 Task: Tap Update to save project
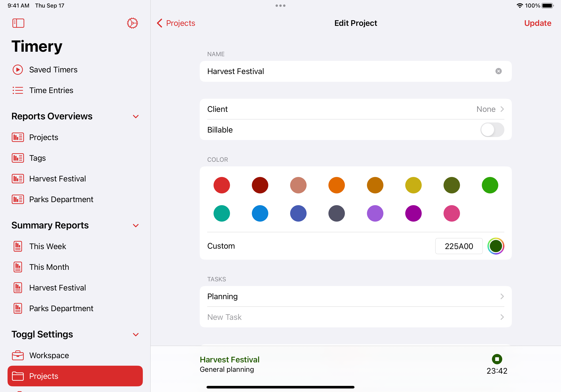[x=538, y=23]
